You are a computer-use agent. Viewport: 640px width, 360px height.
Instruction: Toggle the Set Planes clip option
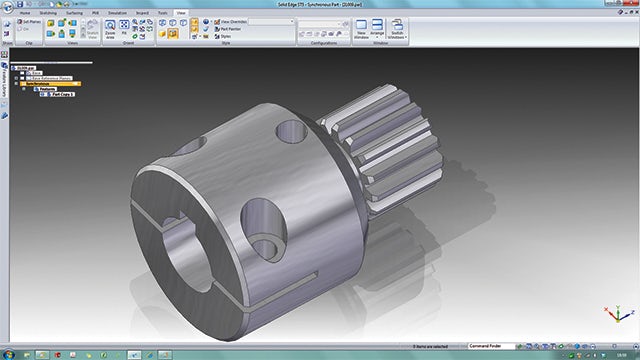pyautogui.click(x=29, y=22)
